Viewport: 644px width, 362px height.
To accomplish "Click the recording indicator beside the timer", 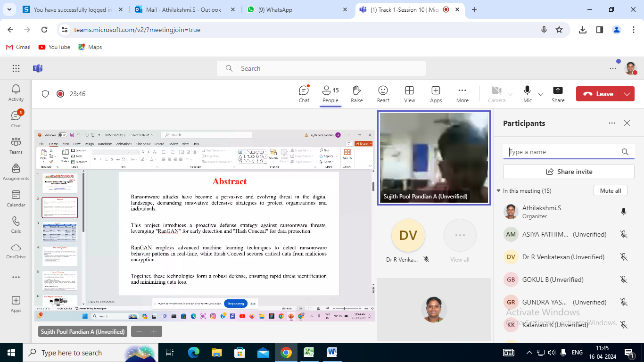I will click(60, 94).
